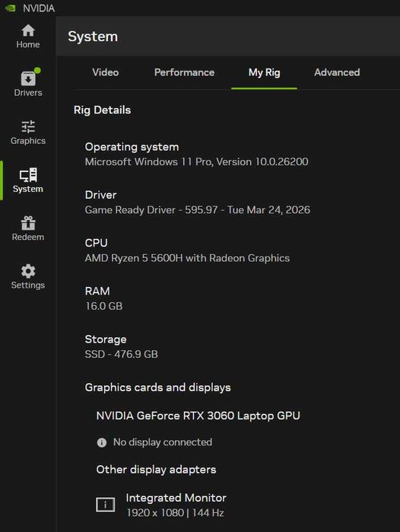Select the SSD - 476.9 GB value

coord(122,354)
